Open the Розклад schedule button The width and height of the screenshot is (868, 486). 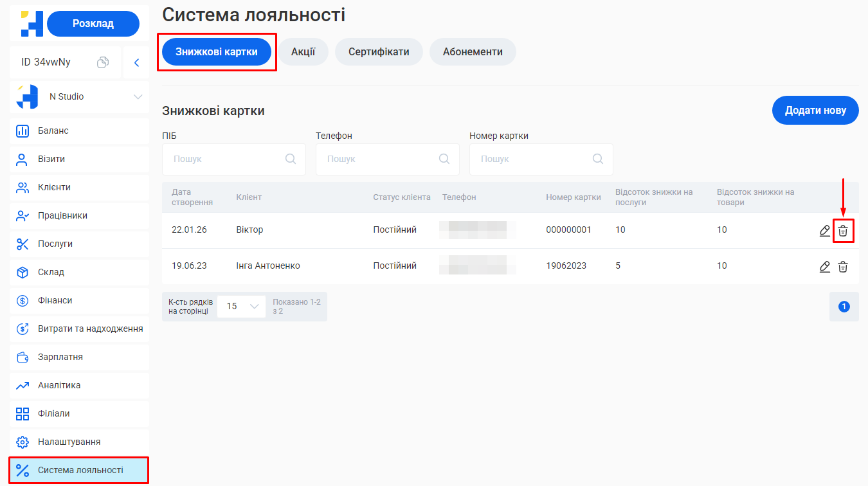(93, 22)
